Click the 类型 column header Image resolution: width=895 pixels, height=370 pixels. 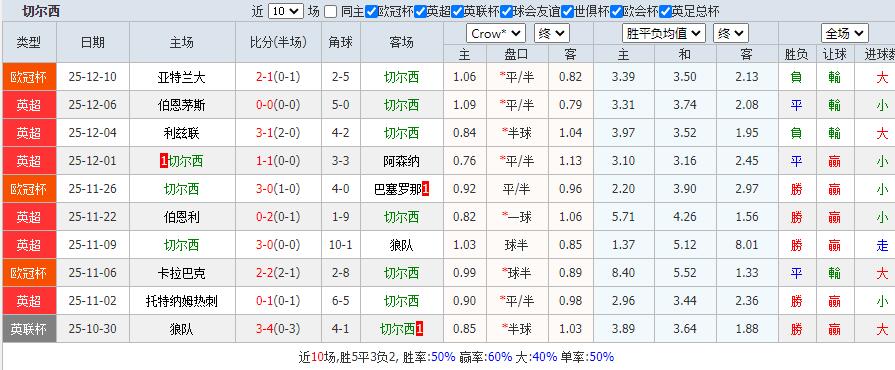coord(29,42)
